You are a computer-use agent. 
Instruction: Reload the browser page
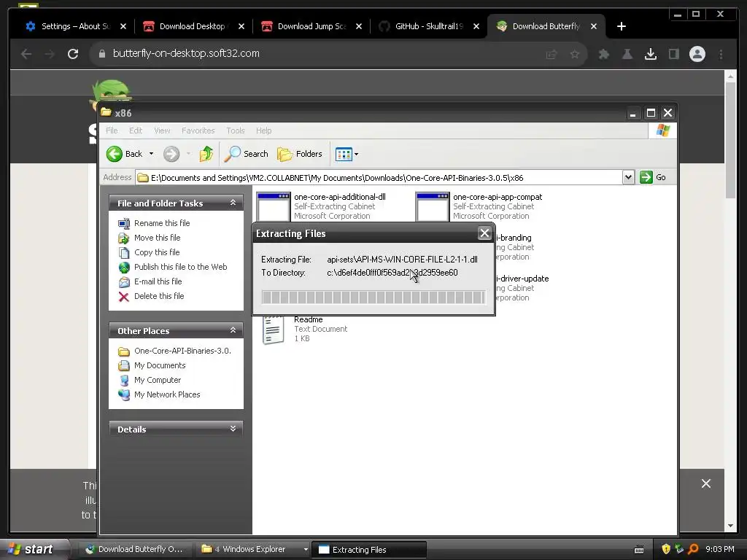click(x=73, y=54)
